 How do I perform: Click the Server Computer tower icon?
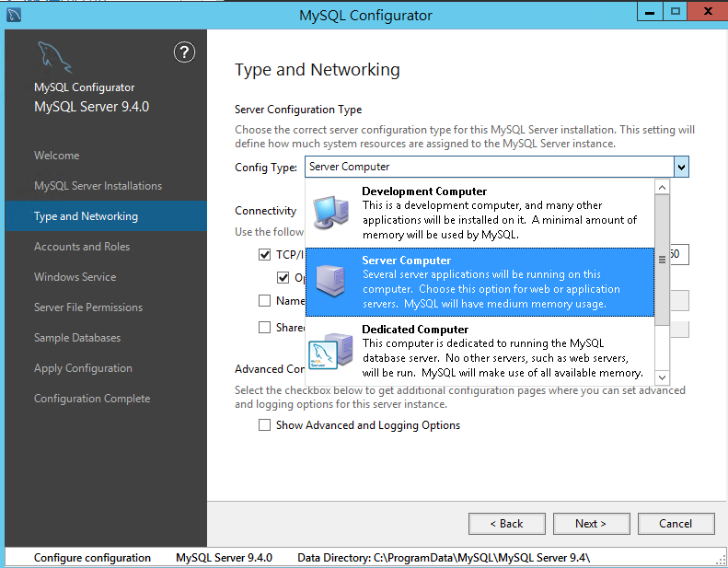coord(330,281)
